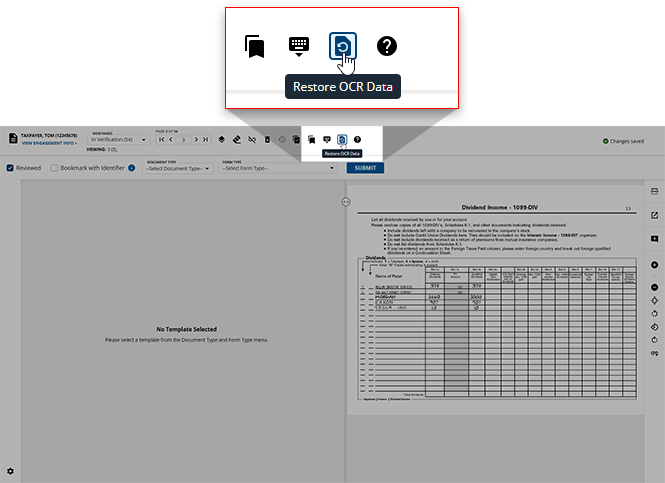This screenshot has height=483, width=665.
Task: Enable Bookmark with Identifier checkbox
Action: [54, 168]
